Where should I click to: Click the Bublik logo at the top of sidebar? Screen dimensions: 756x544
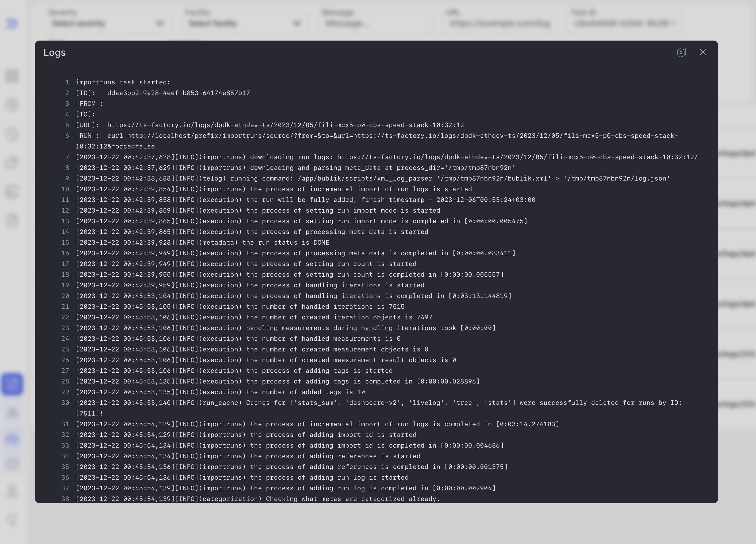click(x=12, y=23)
